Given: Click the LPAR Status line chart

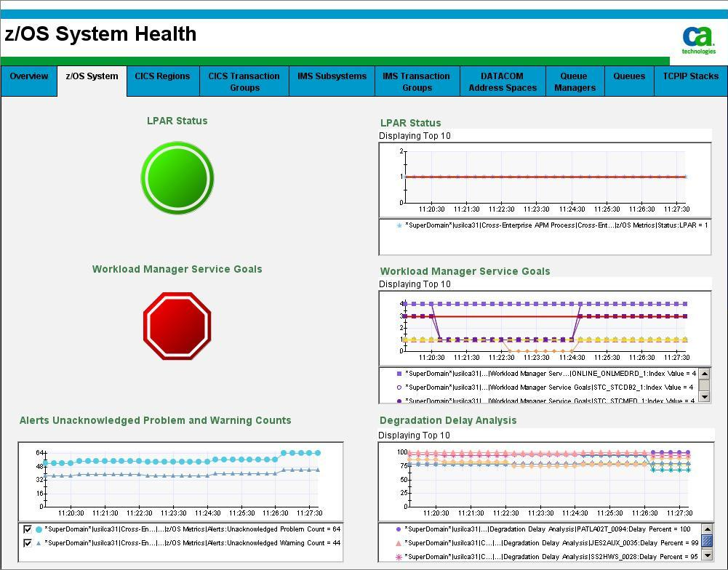Looking at the screenshot, I should (x=545, y=180).
